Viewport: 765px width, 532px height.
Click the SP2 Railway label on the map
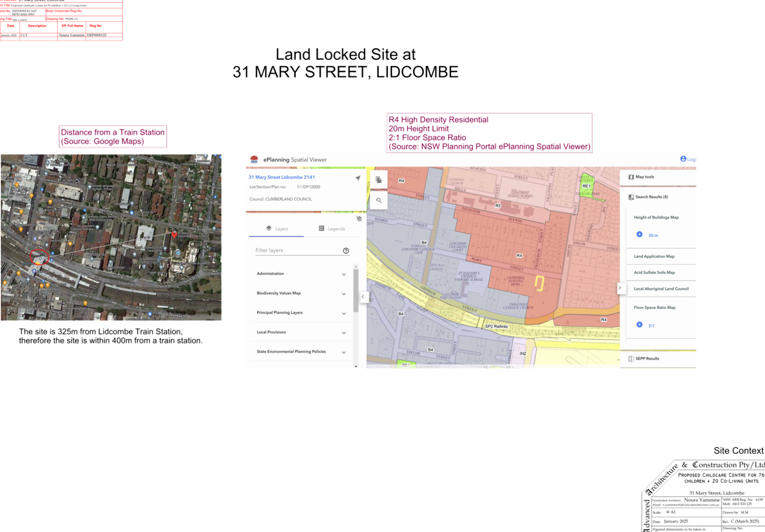pos(496,327)
